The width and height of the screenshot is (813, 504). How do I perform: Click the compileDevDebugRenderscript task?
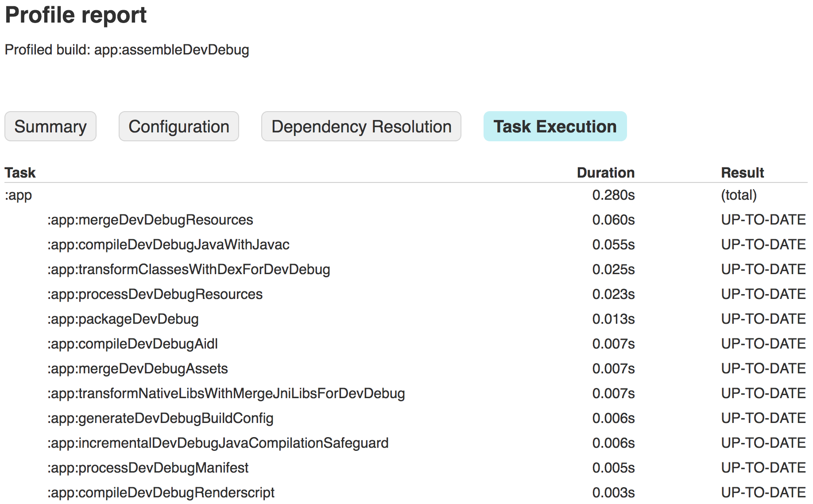pos(161,493)
